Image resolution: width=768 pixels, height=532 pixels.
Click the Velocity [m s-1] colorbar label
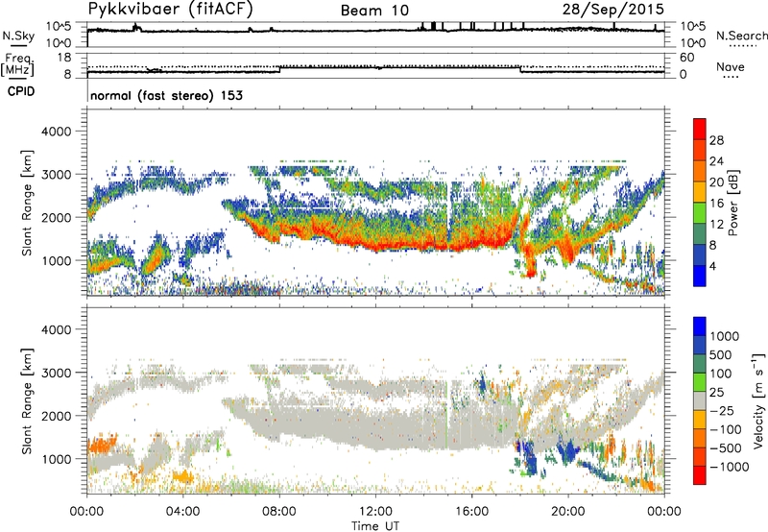[x=758, y=400]
